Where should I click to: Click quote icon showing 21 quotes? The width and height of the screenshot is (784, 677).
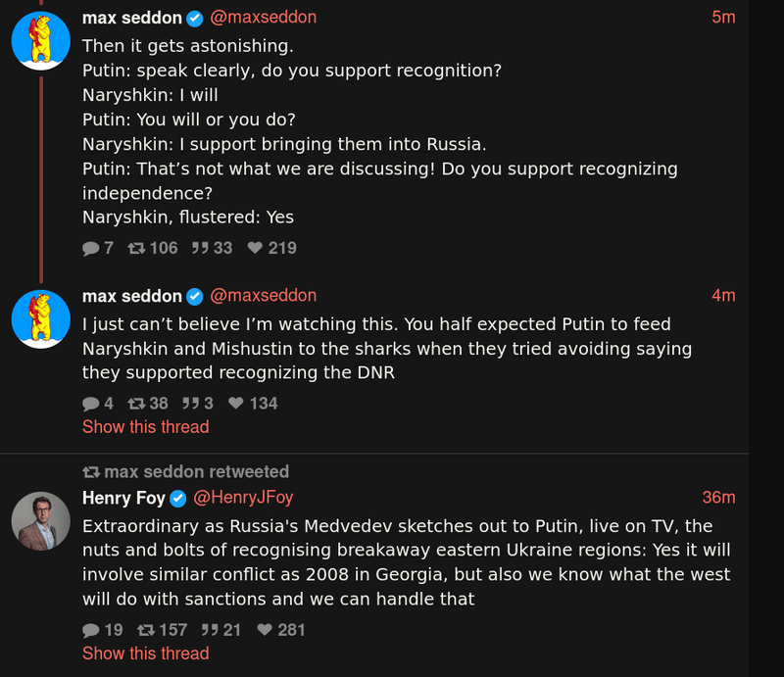point(208,631)
